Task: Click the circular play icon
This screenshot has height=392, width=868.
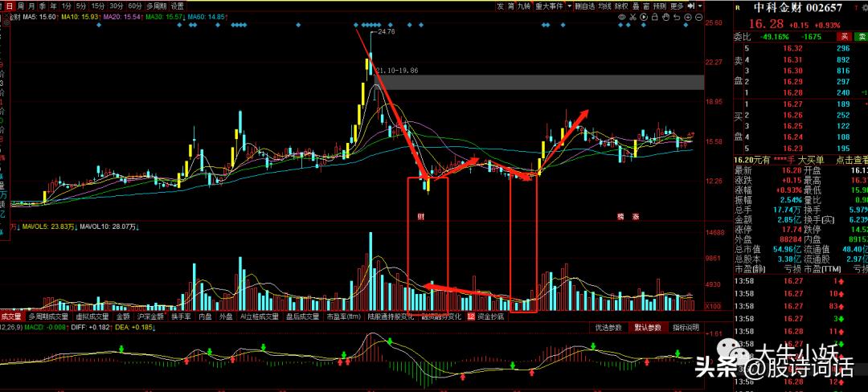Action: (644, 17)
